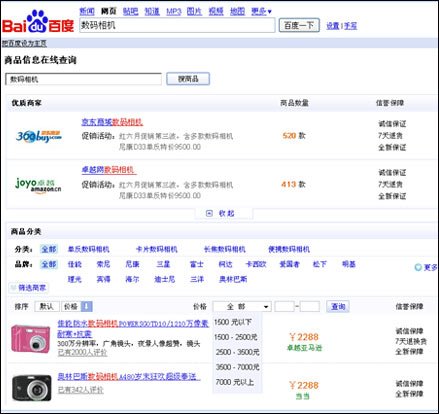The height and width of the screenshot is (414, 439).
Task: Switch to the MP3 search tab
Action: coord(174,11)
